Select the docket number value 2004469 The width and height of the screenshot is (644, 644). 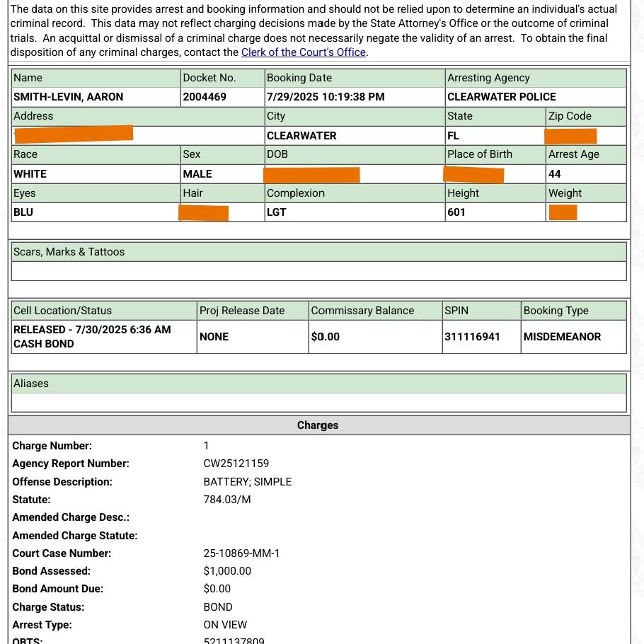coord(205,97)
